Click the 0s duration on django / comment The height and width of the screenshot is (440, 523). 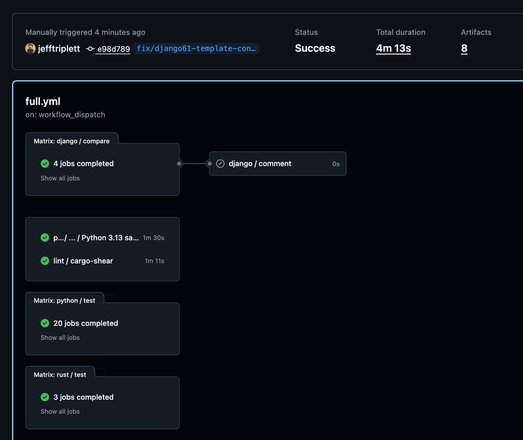click(x=336, y=164)
